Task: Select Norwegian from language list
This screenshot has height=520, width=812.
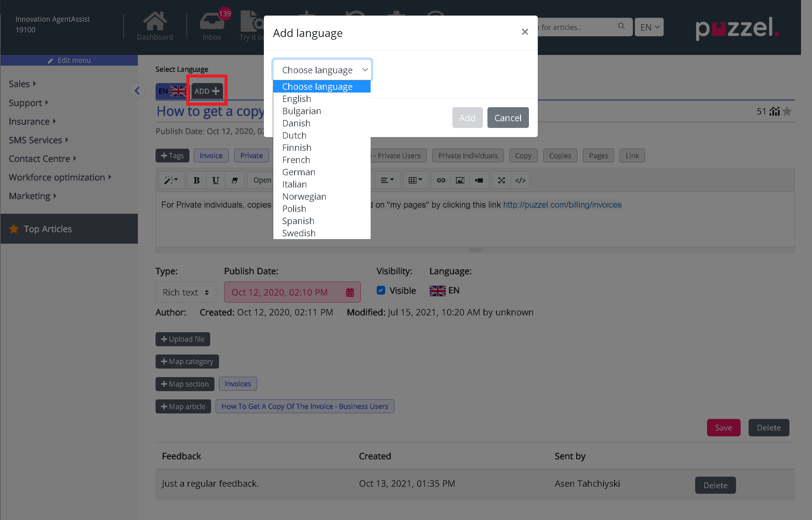Action: pyautogui.click(x=304, y=197)
